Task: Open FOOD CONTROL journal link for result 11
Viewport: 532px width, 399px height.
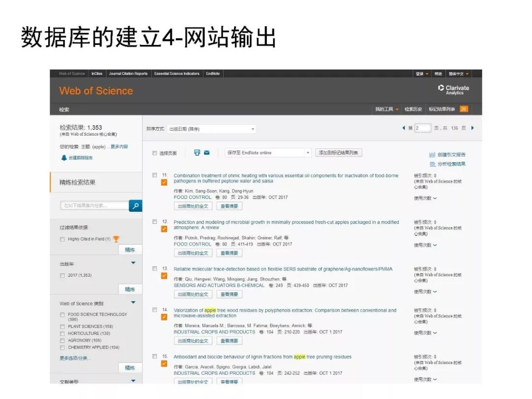Action: point(193,197)
